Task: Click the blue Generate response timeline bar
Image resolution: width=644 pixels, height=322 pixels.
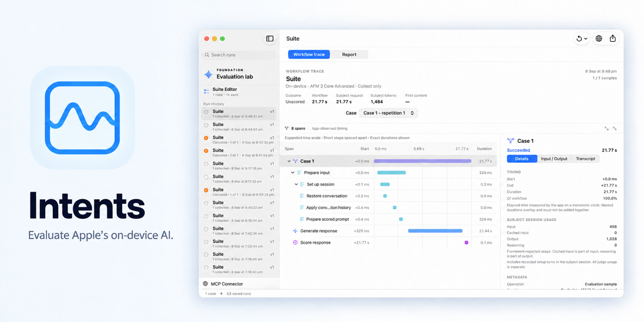Action: [435, 231]
